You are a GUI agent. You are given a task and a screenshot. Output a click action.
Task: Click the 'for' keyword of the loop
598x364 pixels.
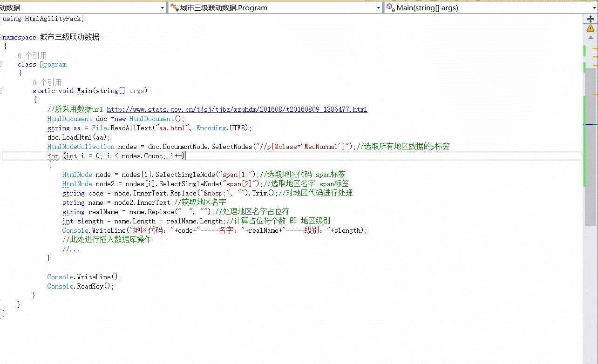[53, 156]
